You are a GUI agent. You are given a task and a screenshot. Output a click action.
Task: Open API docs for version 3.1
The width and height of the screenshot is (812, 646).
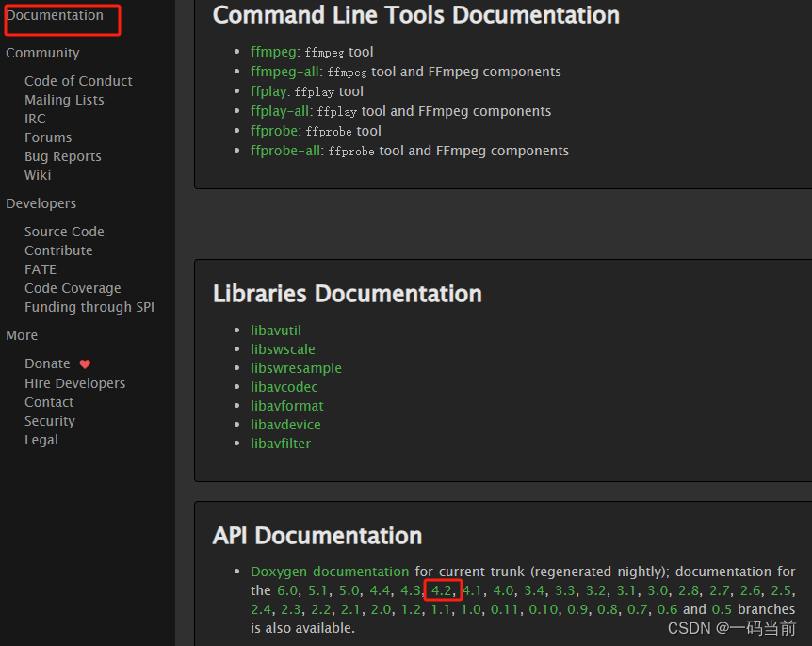pyautogui.click(x=626, y=590)
